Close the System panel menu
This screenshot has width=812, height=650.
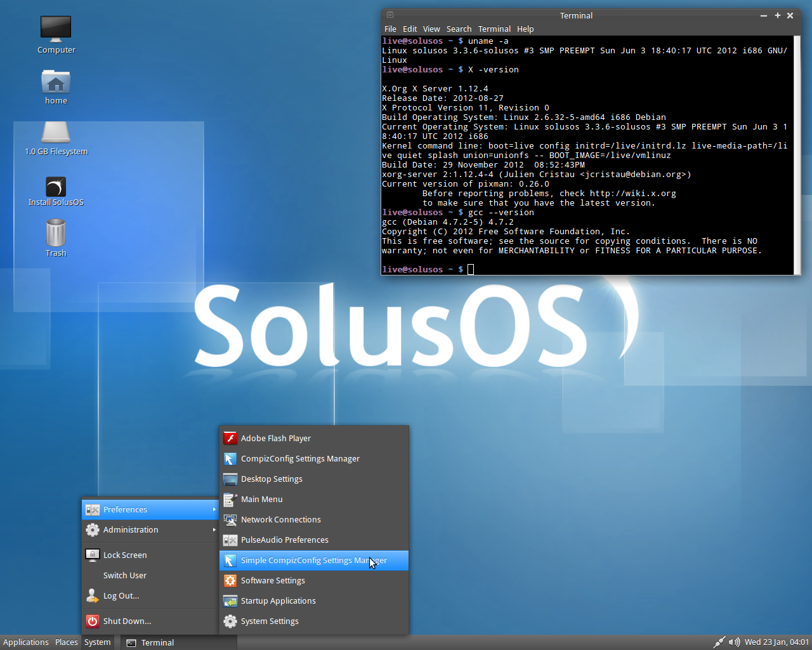pos(98,642)
